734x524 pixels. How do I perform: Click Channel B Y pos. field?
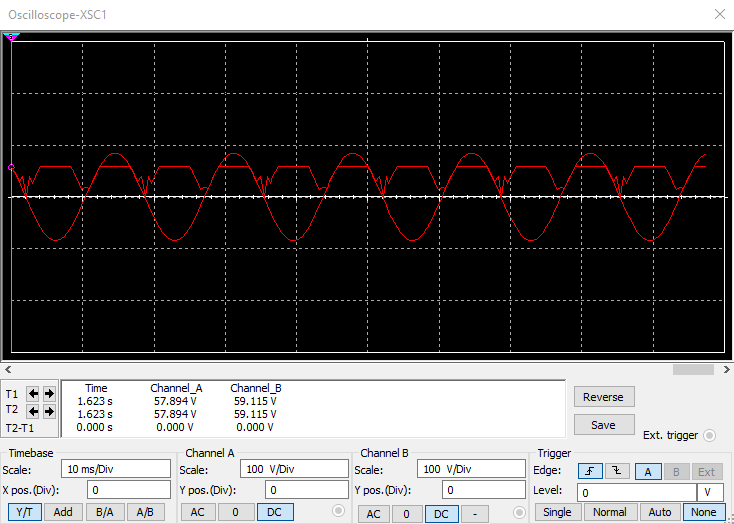tap(484, 490)
